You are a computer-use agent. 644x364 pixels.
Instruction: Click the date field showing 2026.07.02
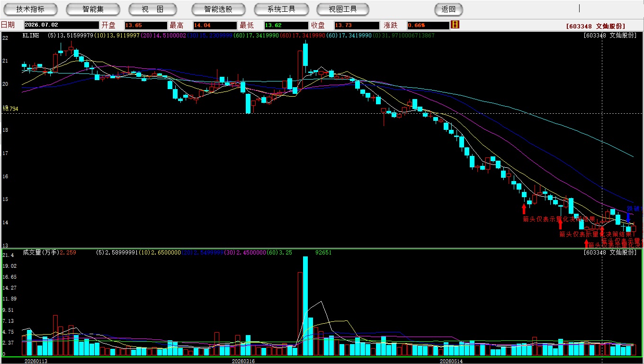[61, 25]
